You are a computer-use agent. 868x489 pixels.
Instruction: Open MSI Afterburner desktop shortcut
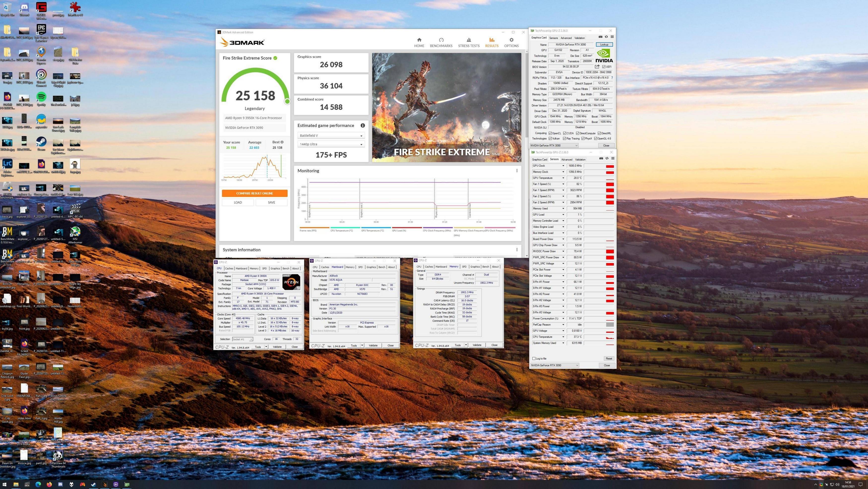pos(75,234)
